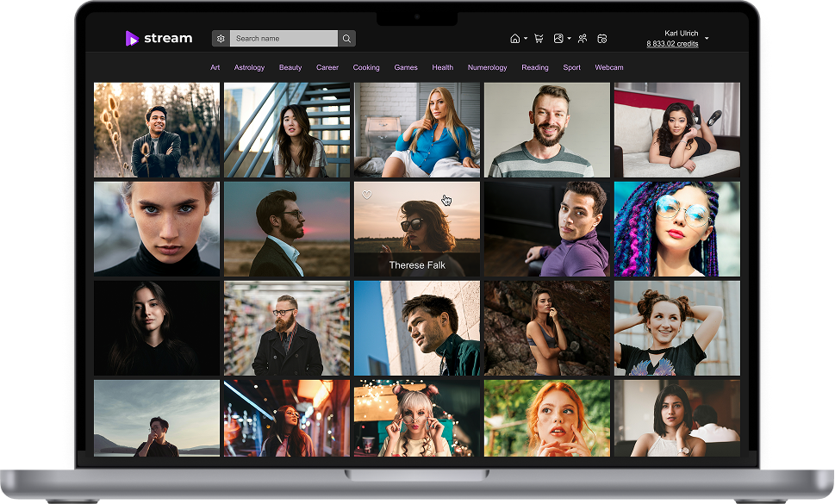Open search settings gear icon

[221, 39]
